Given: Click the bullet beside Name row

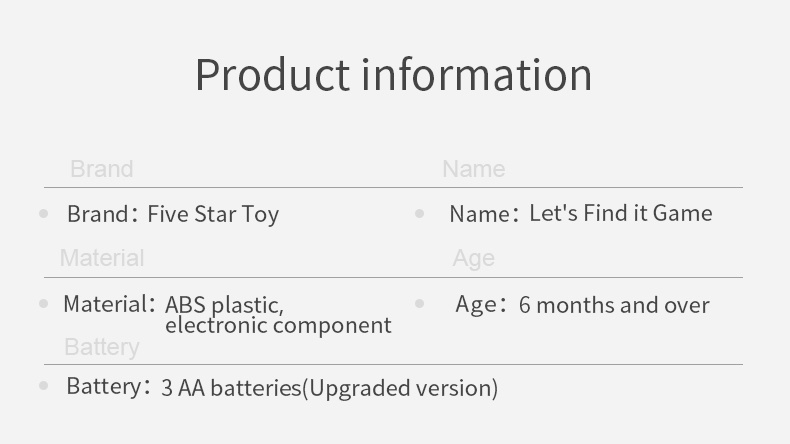Looking at the screenshot, I should 419,214.
